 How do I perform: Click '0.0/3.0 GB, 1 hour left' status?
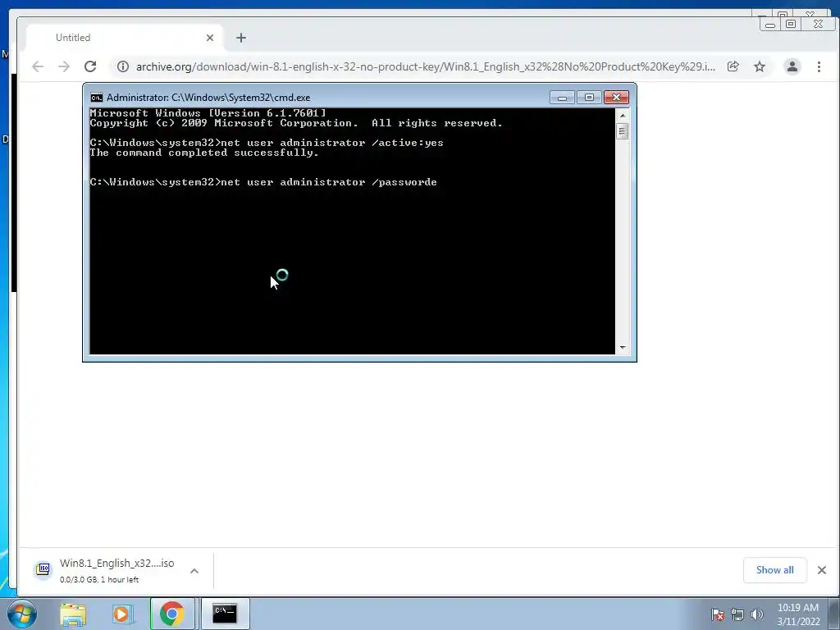click(x=99, y=580)
